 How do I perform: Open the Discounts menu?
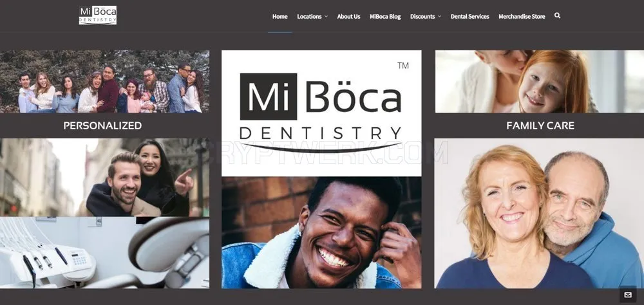coord(422,17)
